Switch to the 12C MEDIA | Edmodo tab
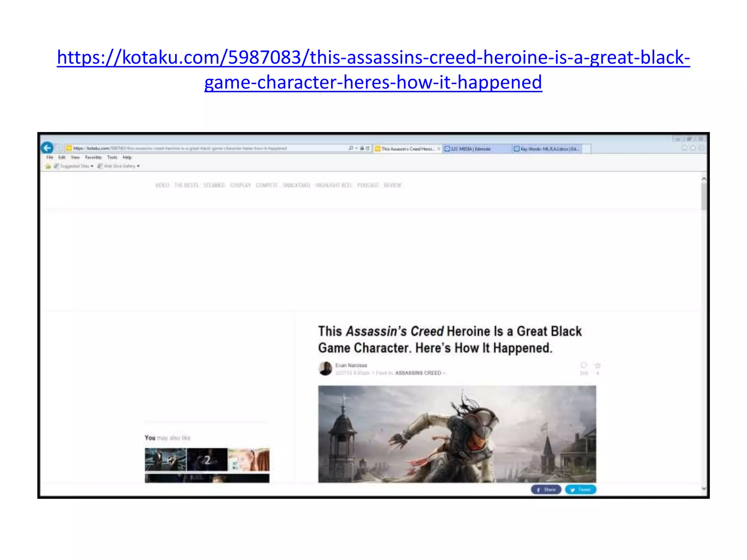The width and height of the screenshot is (747, 560). [x=477, y=149]
